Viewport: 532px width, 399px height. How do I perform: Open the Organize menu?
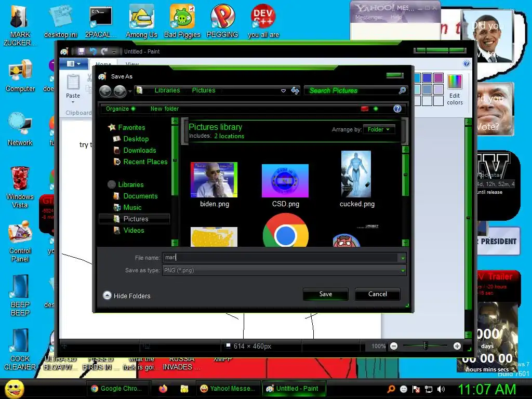(120, 109)
